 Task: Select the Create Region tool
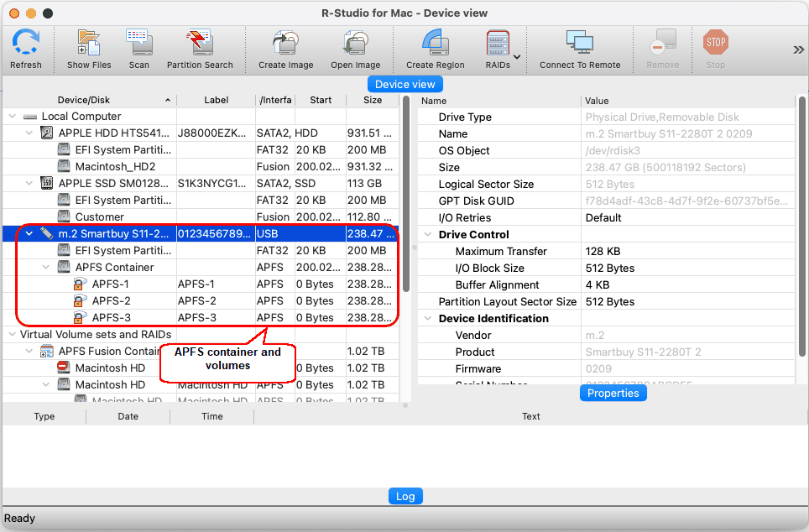(x=436, y=42)
